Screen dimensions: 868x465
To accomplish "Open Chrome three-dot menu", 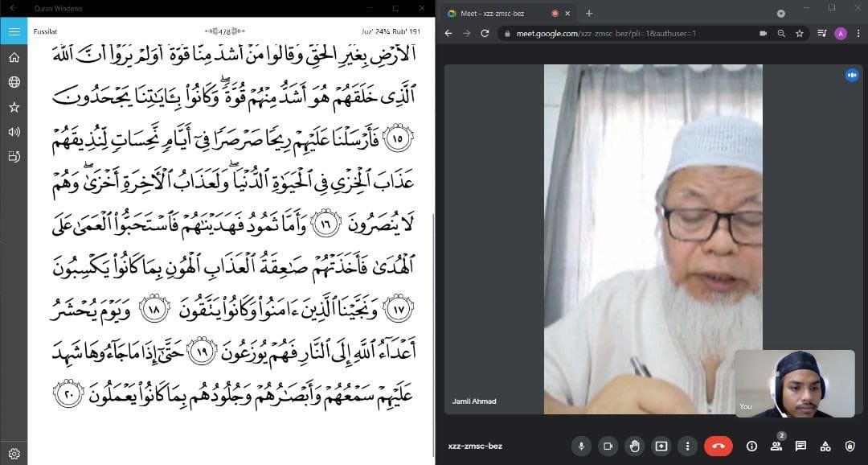I will pyautogui.click(x=858, y=33).
